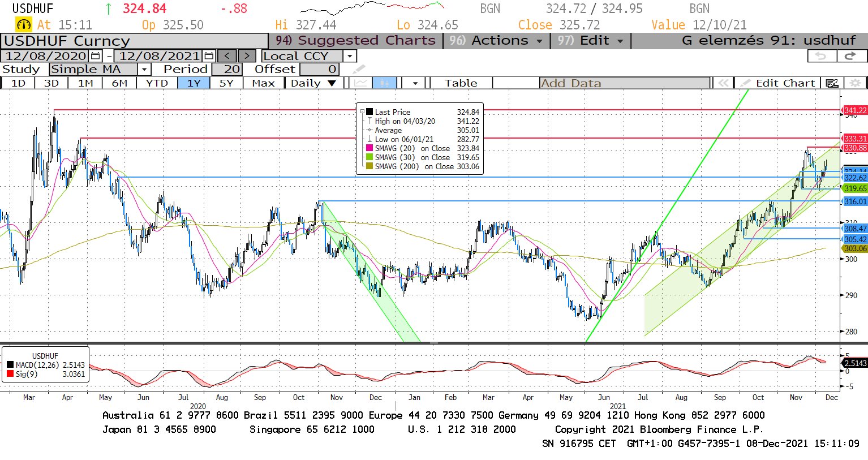Viewport: 868px width, 460px height.
Task: Click the Period value field
Action: coord(227,70)
